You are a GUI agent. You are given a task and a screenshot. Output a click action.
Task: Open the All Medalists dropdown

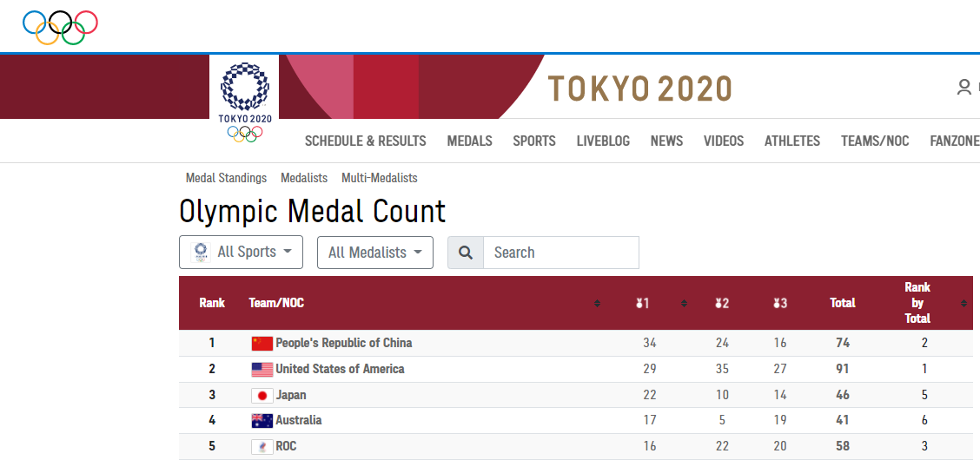374,253
